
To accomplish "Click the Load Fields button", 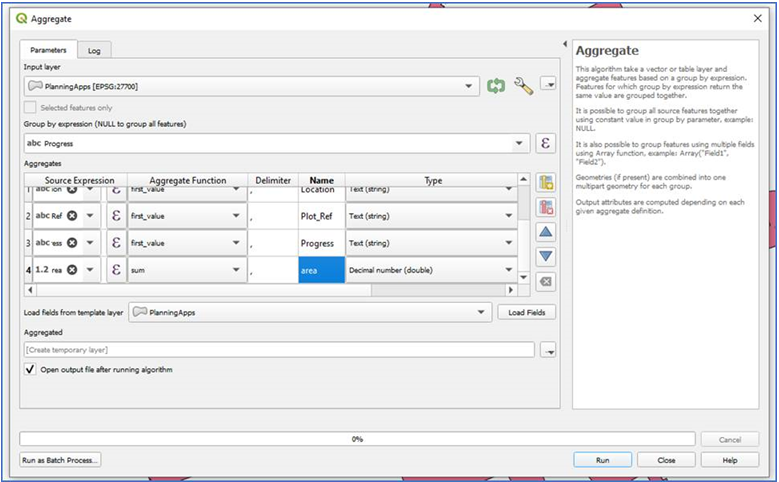I will [527, 312].
